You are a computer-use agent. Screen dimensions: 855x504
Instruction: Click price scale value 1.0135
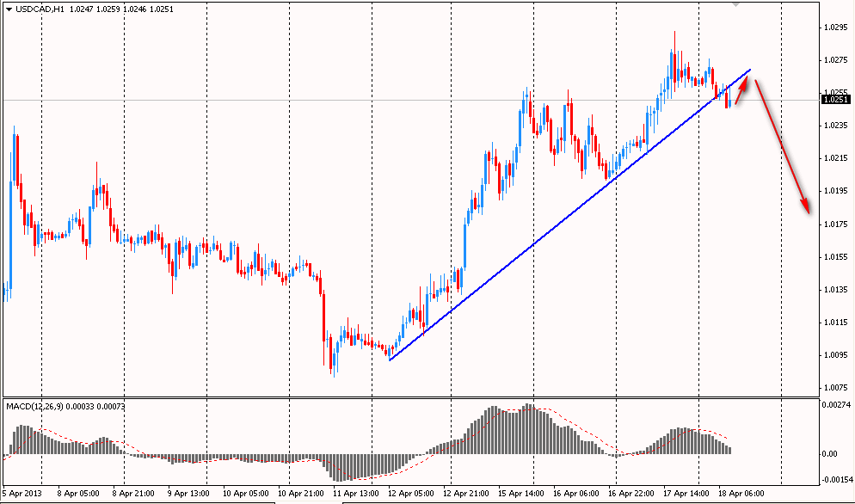click(x=836, y=290)
